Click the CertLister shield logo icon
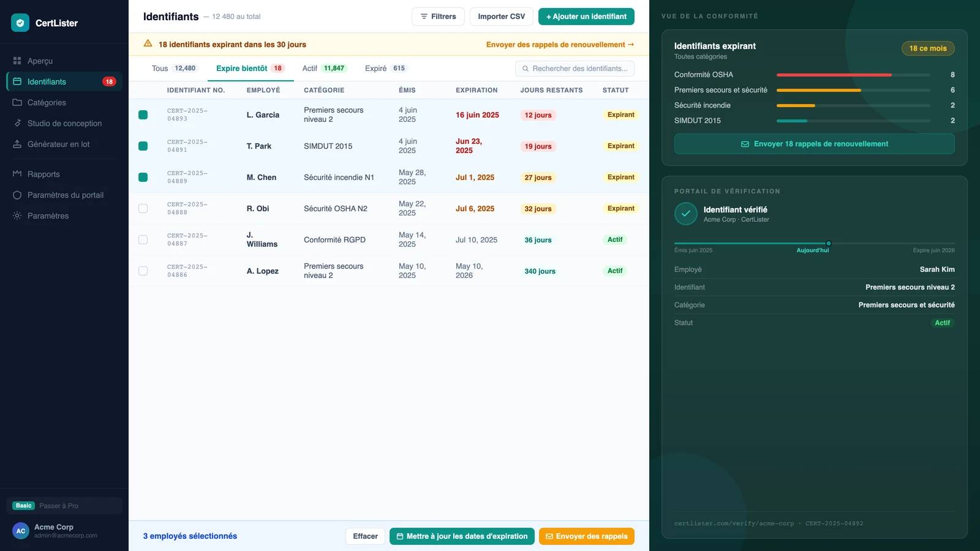 (x=20, y=23)
